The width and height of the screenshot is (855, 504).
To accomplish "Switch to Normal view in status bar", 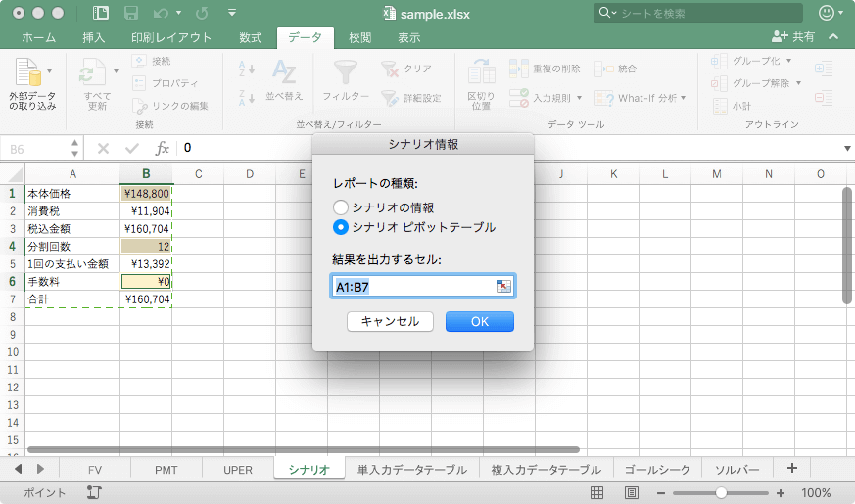I will coord(597,493).
